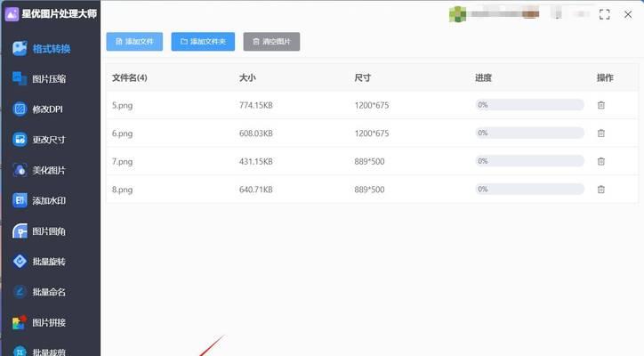644x356 pixels.
Task: Select file name 8.png in the list
Action: point(123,190)
